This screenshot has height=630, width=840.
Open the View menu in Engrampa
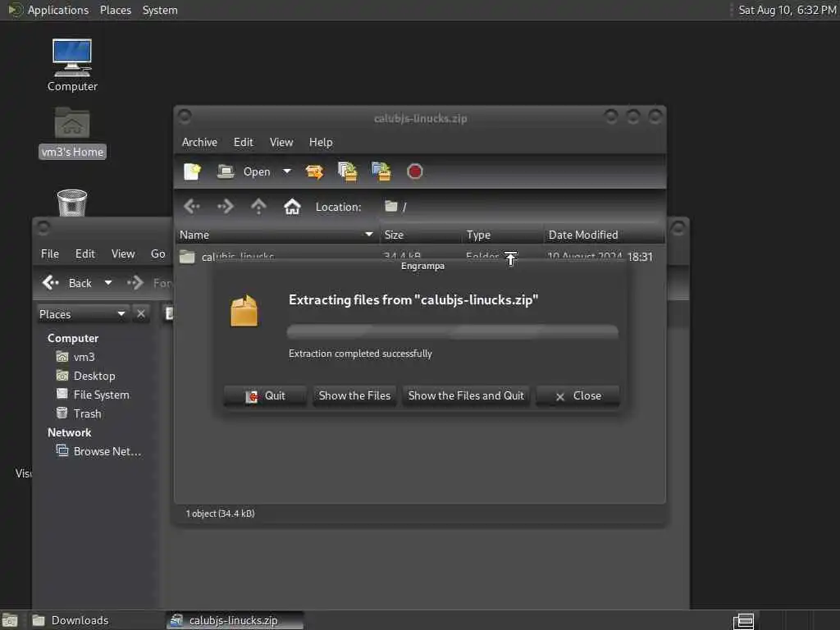[x=281, y=142]
